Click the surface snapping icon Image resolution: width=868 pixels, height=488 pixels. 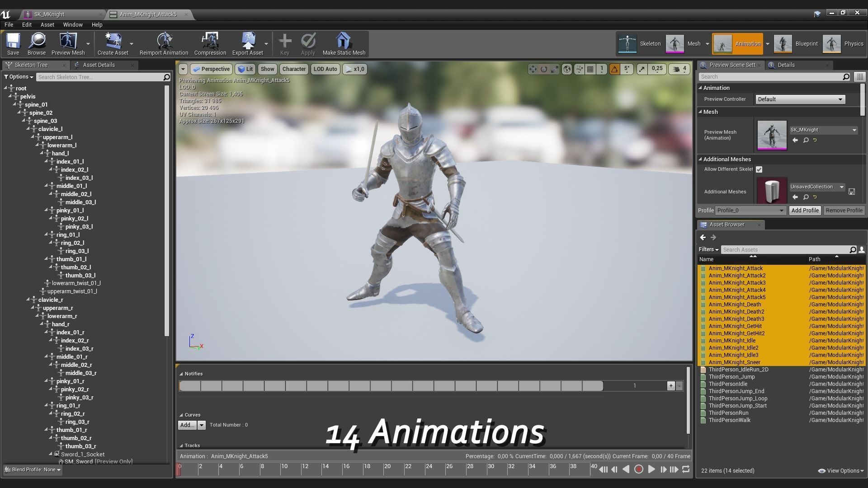579,69
